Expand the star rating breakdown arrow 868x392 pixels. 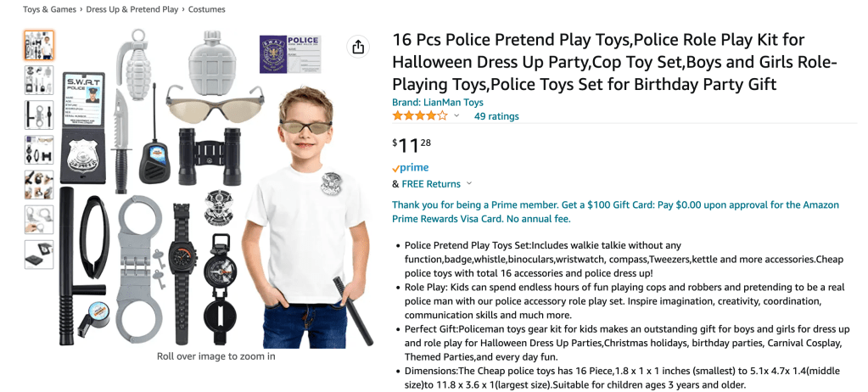(x=456, y=116)
